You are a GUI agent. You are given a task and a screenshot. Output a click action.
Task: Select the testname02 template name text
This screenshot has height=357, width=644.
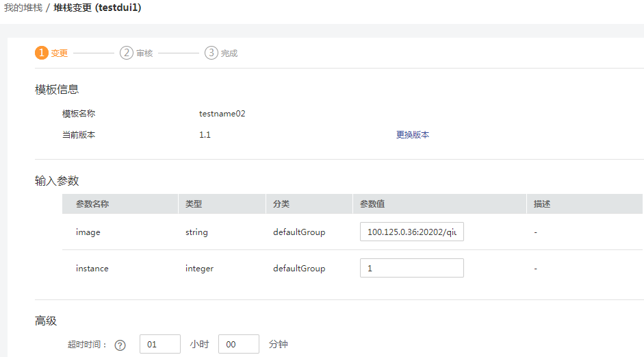[222, 114]
